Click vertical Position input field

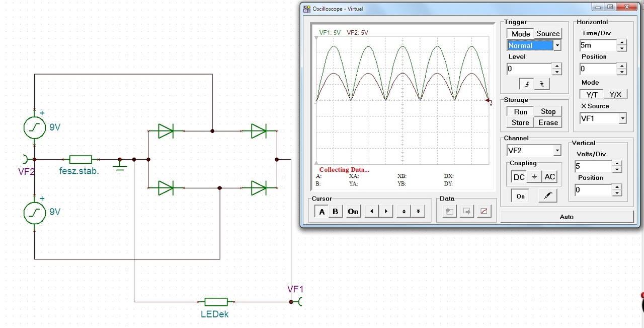tap(593, 190)
